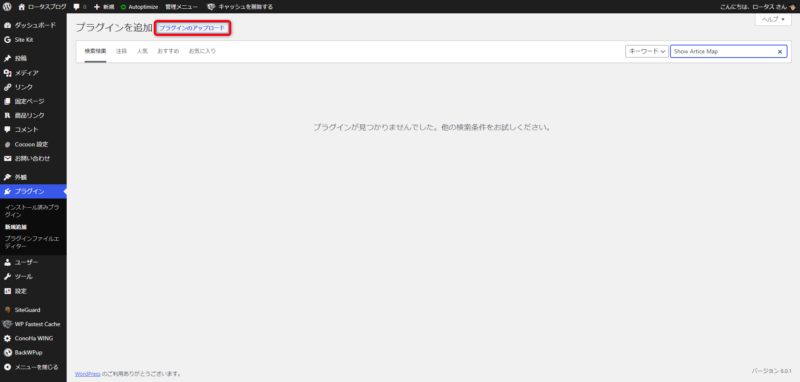Open インストール済みプラグイン submenu item
800x382 pixels.
31,211
